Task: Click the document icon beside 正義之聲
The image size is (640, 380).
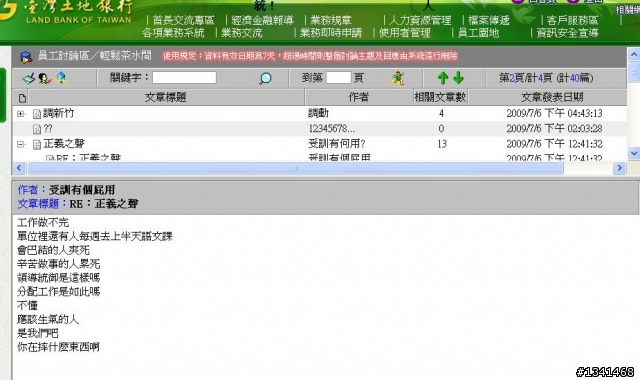Action: tap(37, 144)
